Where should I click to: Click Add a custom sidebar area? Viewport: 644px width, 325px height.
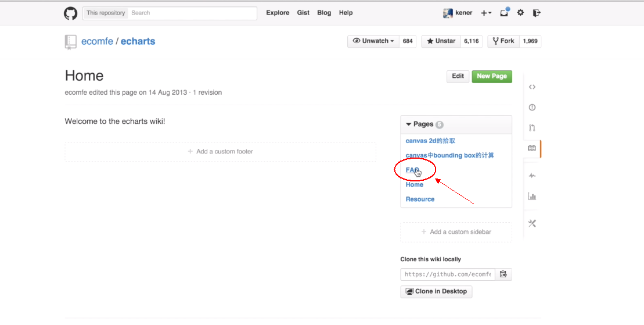[x=456, y=232]
